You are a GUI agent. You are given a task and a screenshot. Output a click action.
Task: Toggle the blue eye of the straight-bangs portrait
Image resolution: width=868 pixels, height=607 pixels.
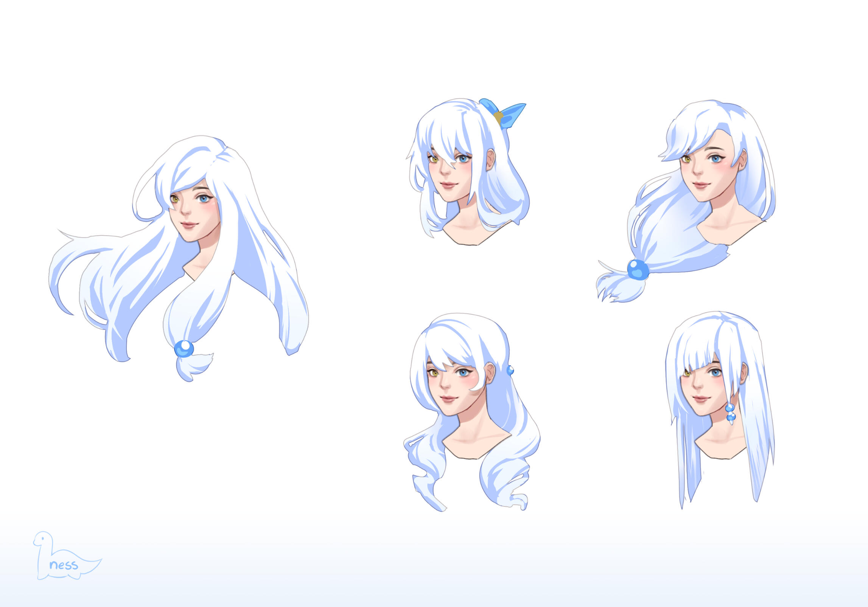tap(715, 373)
